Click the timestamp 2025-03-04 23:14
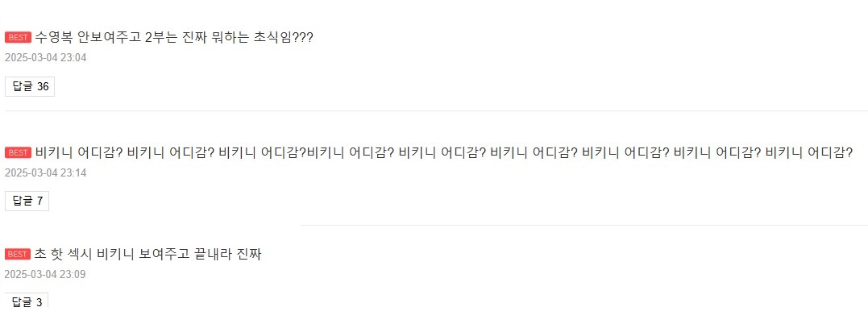Screen dimensions: 868x324 click(x=45, y=172)
